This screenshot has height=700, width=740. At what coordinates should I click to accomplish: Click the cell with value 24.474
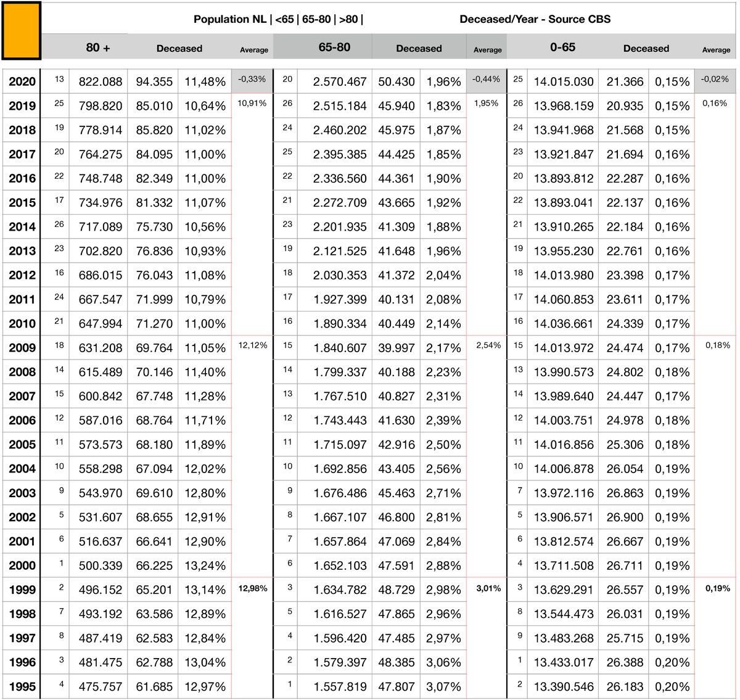(x=625, y=348)
